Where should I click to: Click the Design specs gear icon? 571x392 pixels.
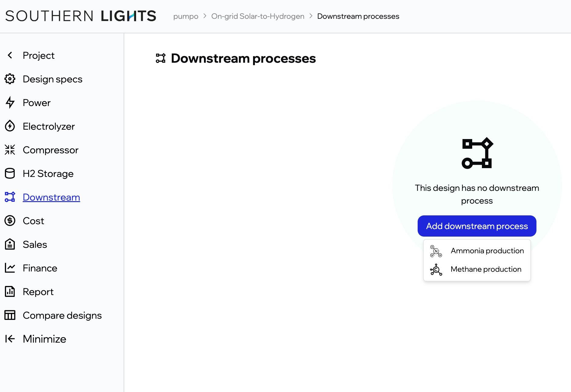[10, 79]
